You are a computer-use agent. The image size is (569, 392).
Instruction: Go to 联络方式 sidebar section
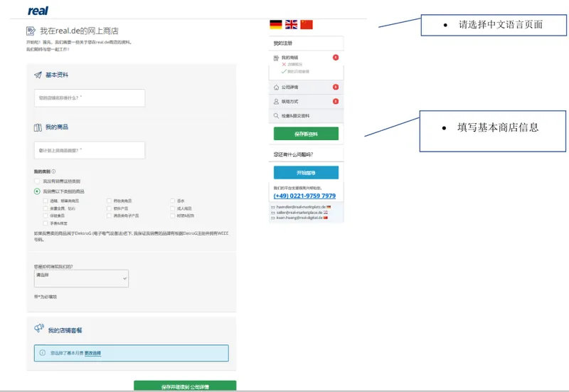307,101
